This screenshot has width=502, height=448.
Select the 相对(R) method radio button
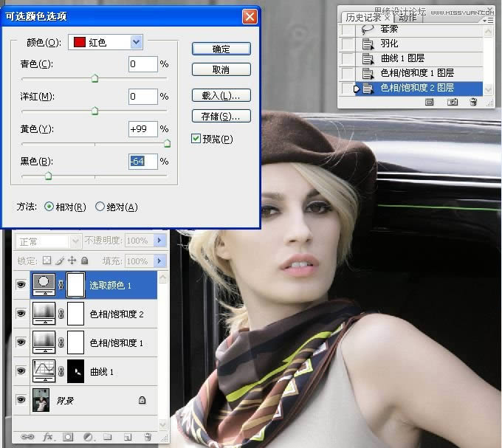pos(49,207)
